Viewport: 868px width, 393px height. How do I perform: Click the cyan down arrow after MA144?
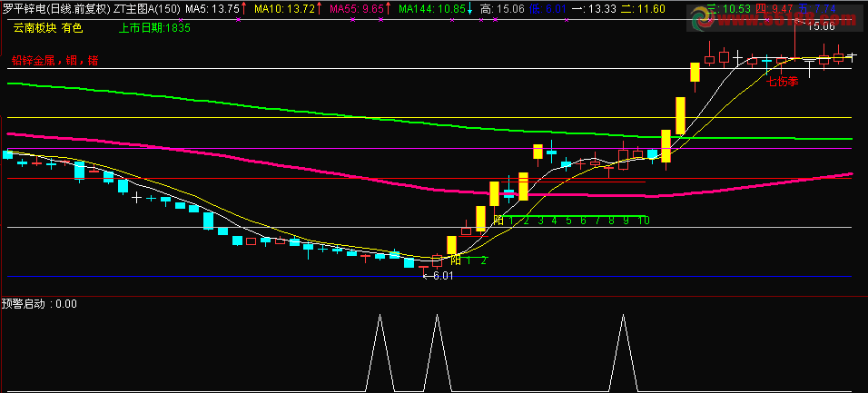(x=470, y=8)
